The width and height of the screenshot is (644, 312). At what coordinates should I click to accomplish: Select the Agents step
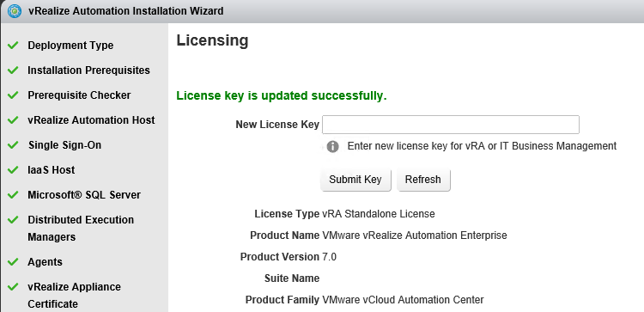[46, 262]
